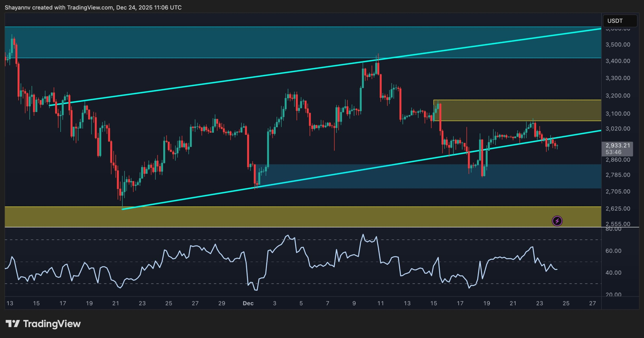The width and height of the screenshot is (644, 338).
Task: Click the current price label 2,933.21
Action: [x=618, y=146]
